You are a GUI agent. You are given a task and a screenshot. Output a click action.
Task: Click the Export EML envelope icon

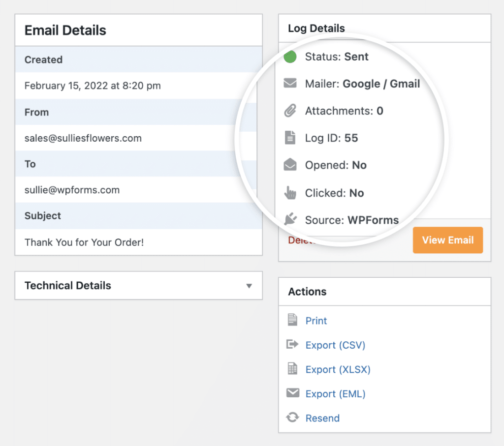(x=293, y=393)
